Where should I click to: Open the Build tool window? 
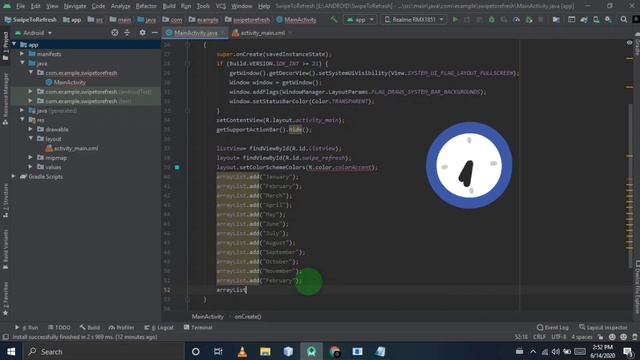point(90,327)
